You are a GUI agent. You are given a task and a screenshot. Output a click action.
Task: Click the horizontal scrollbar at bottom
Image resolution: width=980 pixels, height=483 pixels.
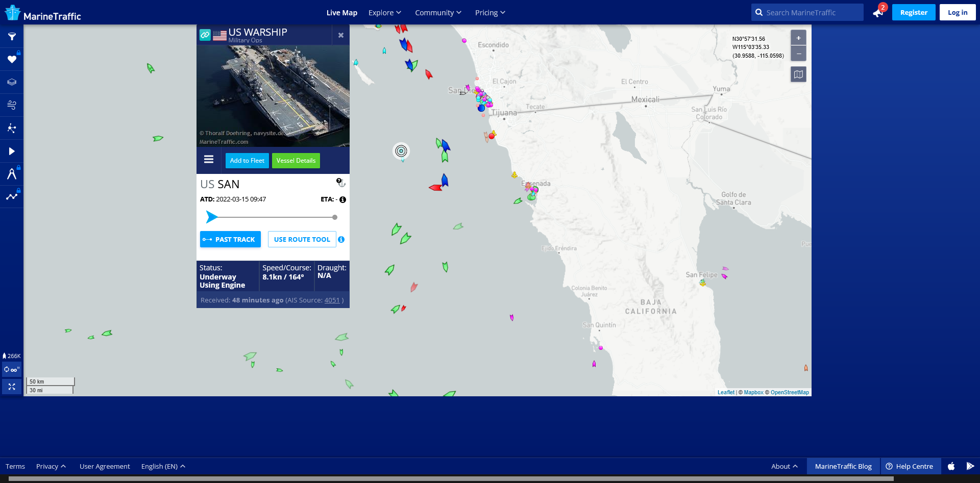(x=451, y=479)
